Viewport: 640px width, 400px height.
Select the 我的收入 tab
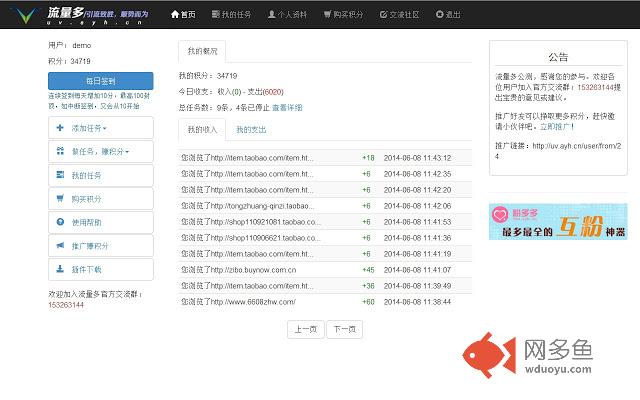coord(202,130)
